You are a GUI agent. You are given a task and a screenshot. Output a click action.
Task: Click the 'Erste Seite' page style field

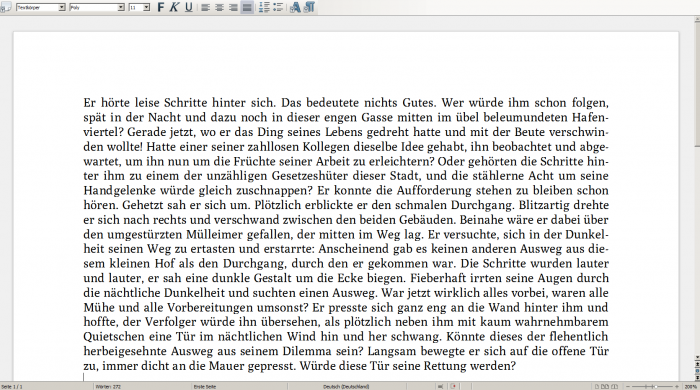pos(205,386)
